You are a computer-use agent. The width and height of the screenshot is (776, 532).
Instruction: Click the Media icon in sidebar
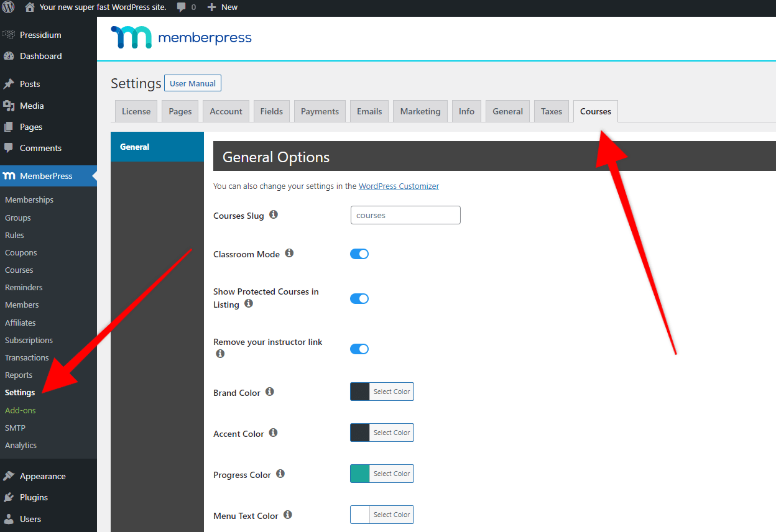point(9,106)
